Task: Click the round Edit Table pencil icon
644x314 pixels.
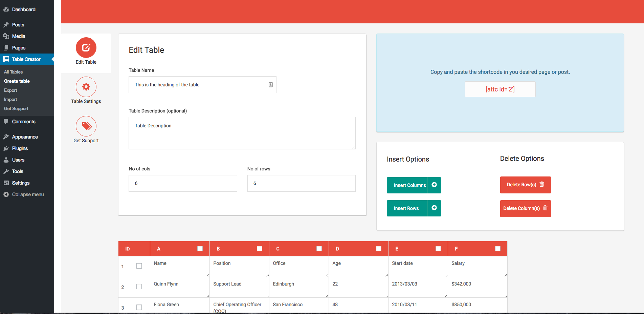Action: 86,47
